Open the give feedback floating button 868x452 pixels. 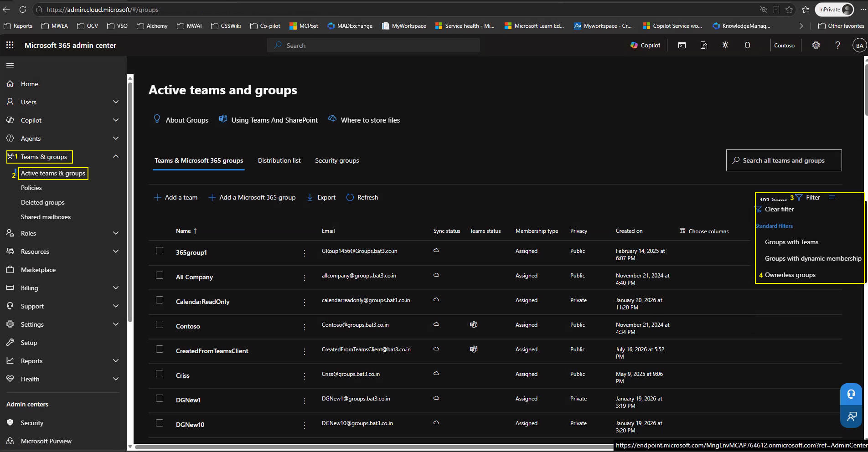(851, 416)
